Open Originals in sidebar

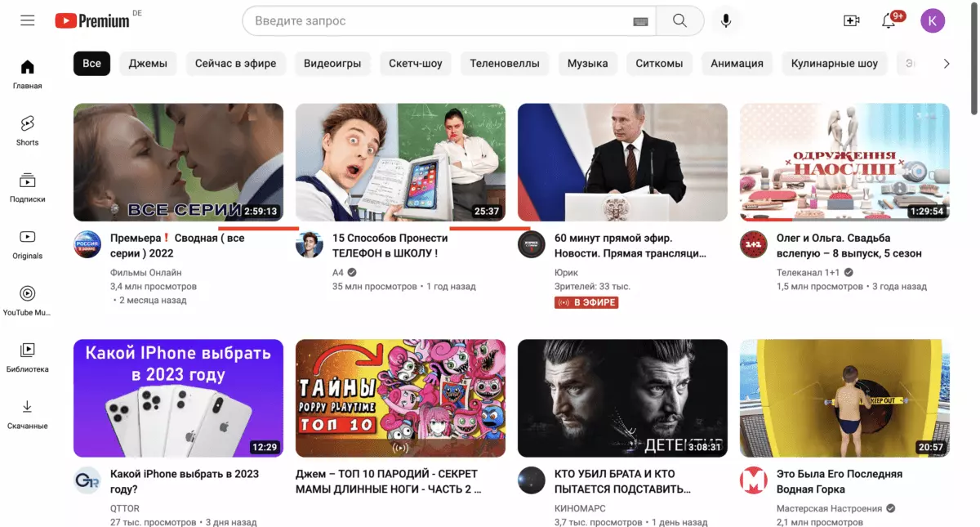coord(28,244)
